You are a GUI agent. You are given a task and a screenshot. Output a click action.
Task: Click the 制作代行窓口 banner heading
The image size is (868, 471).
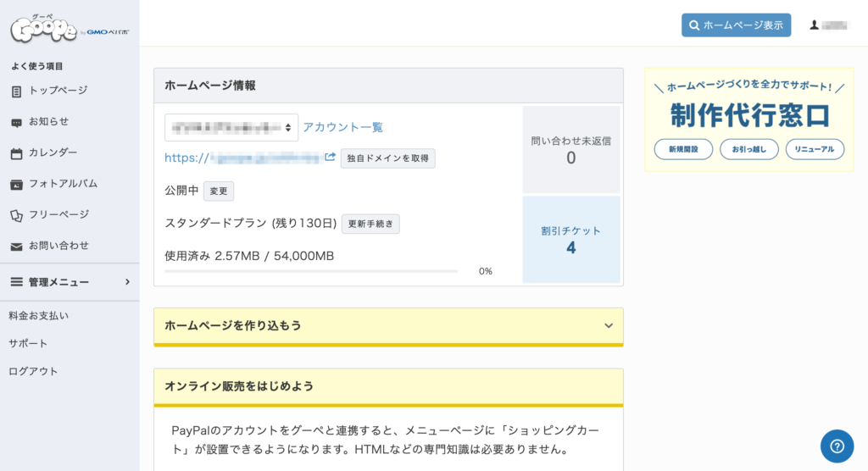(749, 115)
